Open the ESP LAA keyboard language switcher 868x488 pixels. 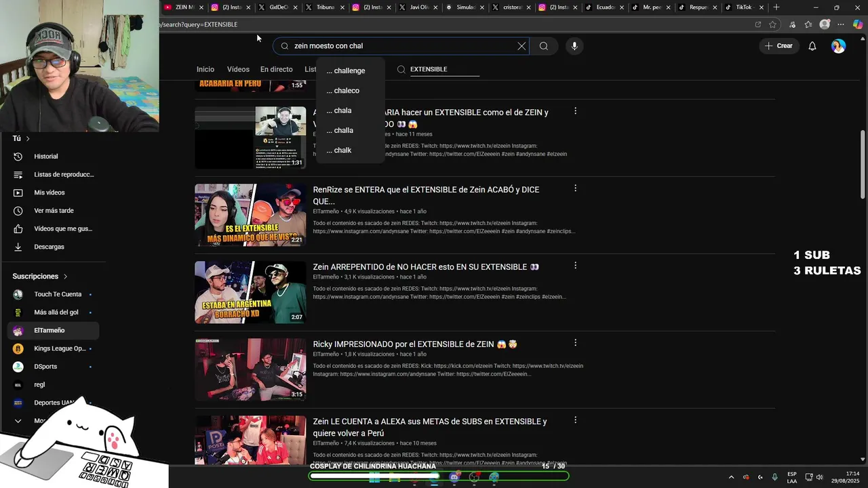792,477
